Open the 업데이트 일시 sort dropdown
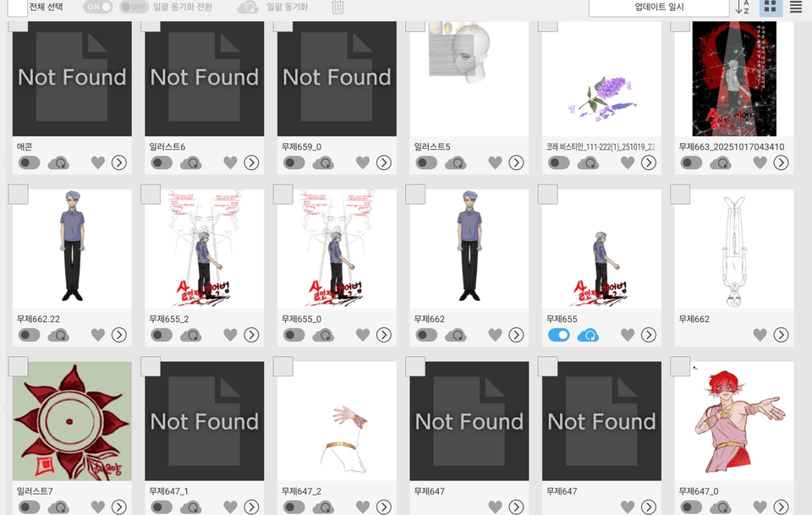 659,8
